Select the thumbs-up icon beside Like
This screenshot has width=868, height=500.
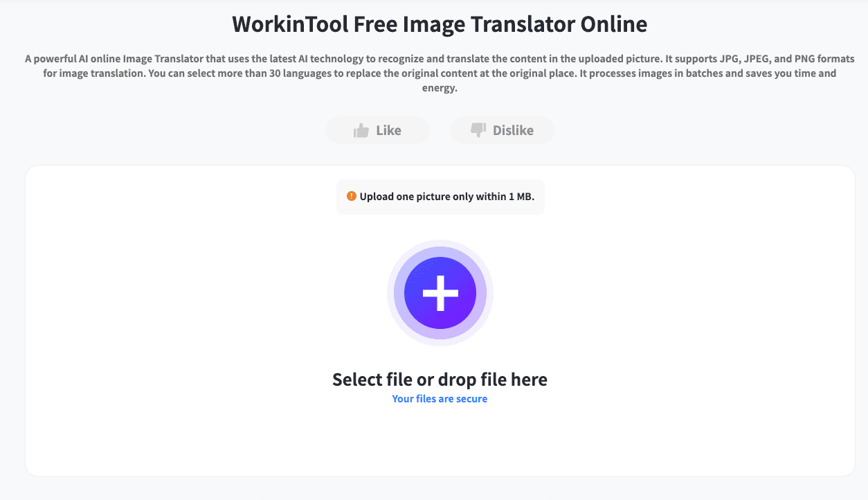coord(361,130)
